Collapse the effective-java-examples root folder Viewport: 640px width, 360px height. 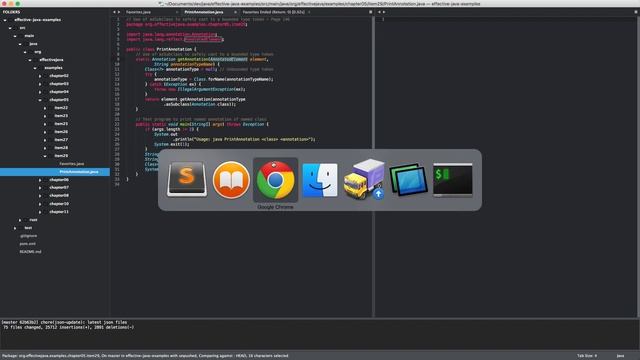click(x=5, y=20)
